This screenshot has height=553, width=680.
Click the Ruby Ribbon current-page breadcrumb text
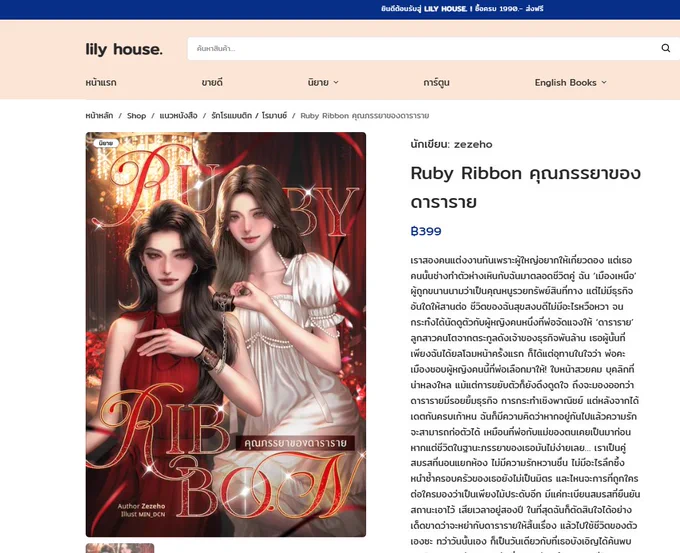pyautogui.click(x=365, y=116)
